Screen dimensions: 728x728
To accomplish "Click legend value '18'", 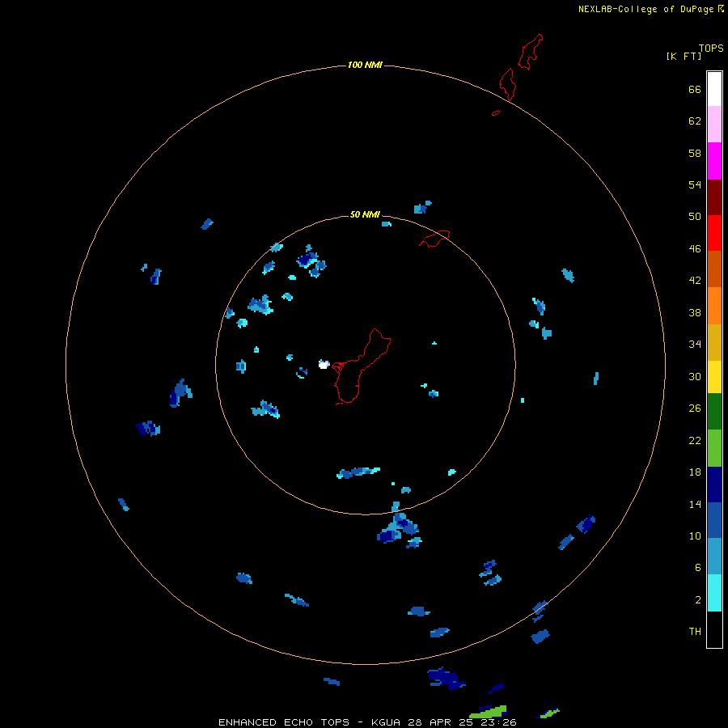I will tap(695, 472).
